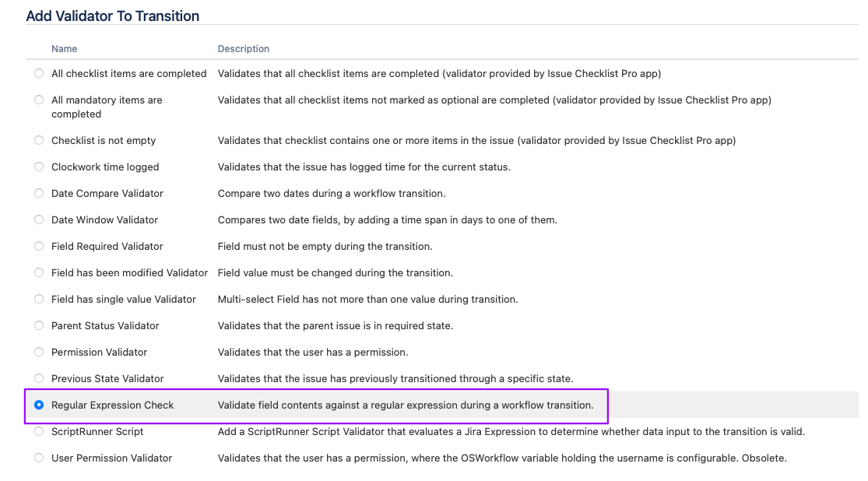This screenshot has height=481, width=868.
Task: Click the Name column header
Action: coord(65,49)
